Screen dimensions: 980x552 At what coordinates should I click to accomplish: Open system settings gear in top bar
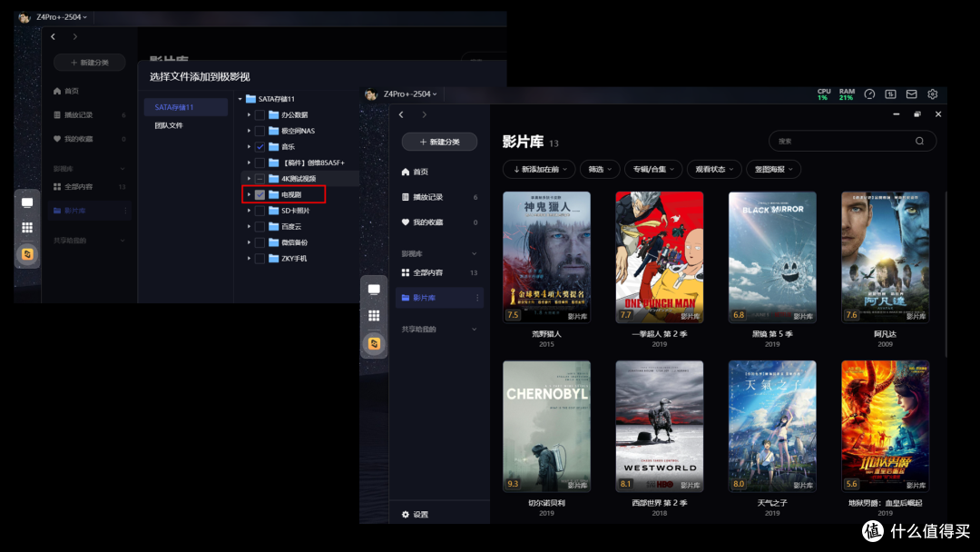[x=933, y=94]
